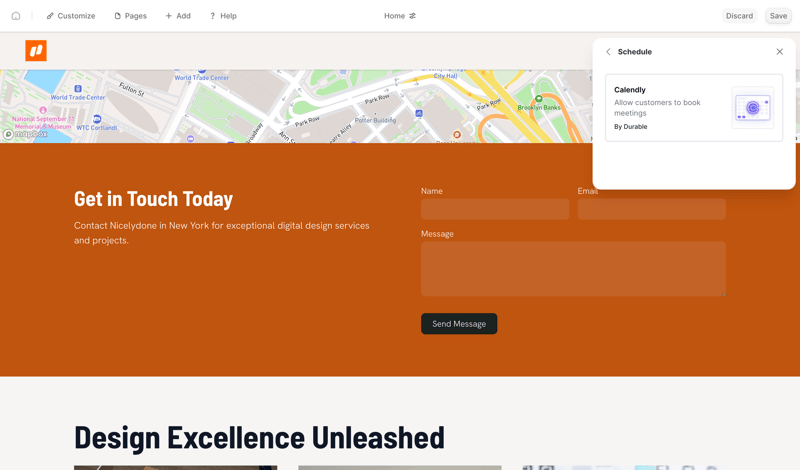The width and height of the screenshot is (800, 470).
Task: Select the Get in Touch Today heading
Action: (153, 199)
